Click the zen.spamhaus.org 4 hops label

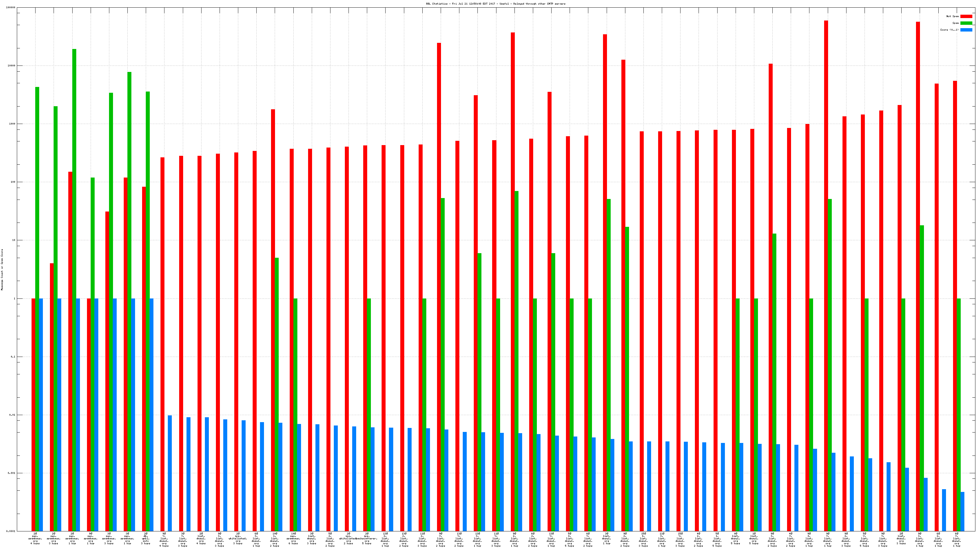point(35,538)
